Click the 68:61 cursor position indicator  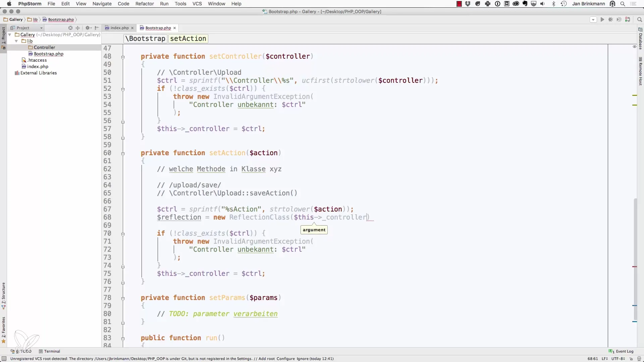tap(593, 359)
